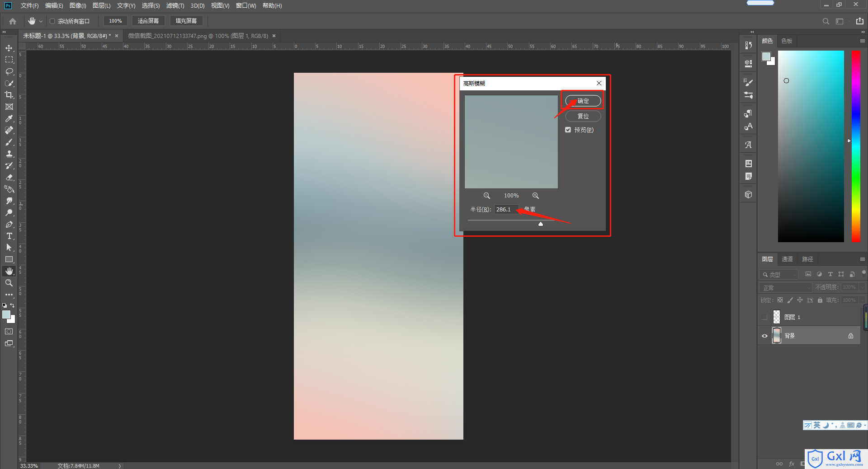Open the Color panel menu
The height and width of the screenshot is (469, 868).
pyautogui.click(x=862, y=41)
